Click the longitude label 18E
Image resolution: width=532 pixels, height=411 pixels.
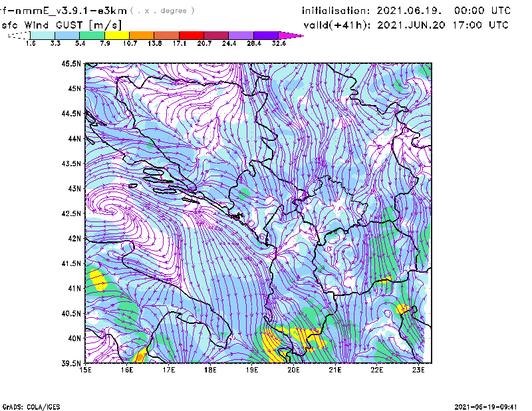[210, 370]
